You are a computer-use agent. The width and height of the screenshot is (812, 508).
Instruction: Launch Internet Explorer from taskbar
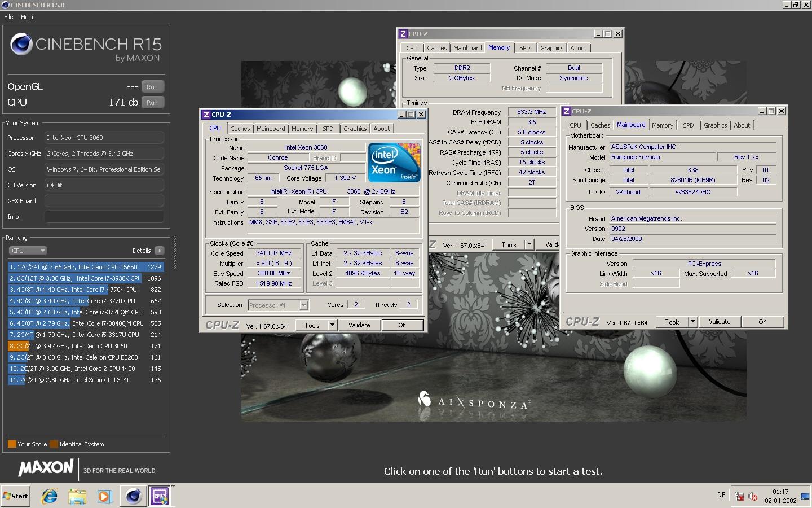tap(50, 496)
